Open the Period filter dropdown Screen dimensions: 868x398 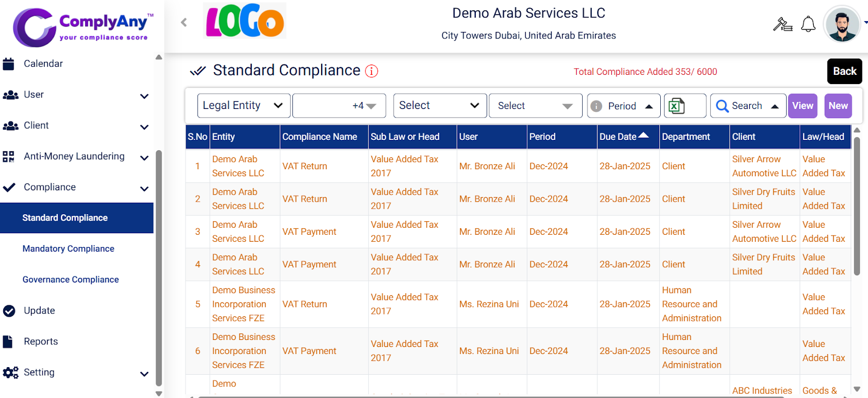coord(623,106)
